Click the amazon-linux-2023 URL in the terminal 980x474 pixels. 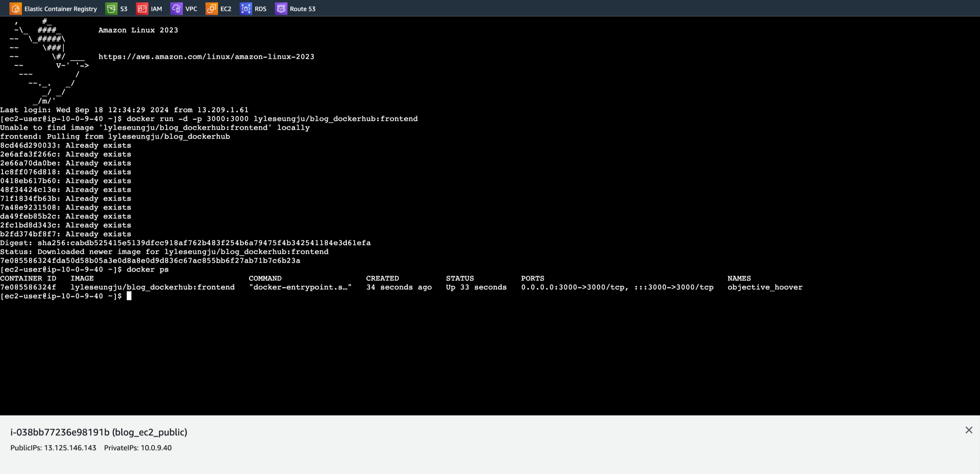coord(206,57)
